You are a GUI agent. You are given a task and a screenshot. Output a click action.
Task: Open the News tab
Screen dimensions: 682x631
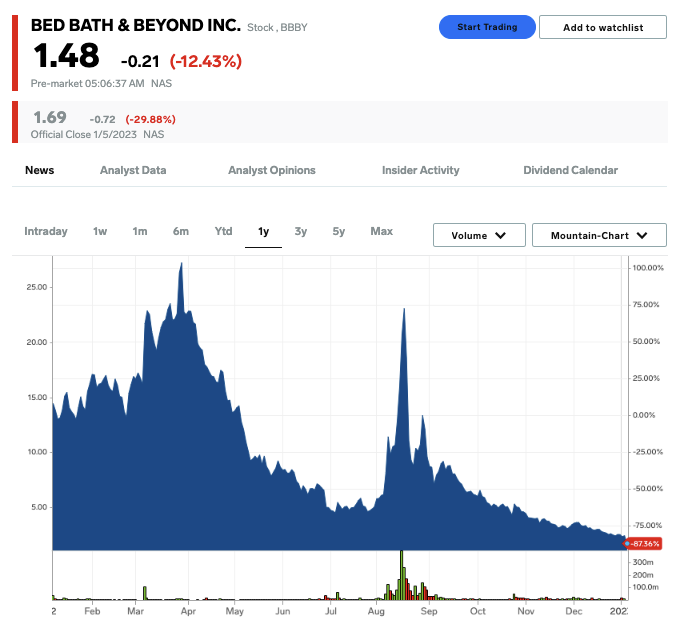point(40,170)
